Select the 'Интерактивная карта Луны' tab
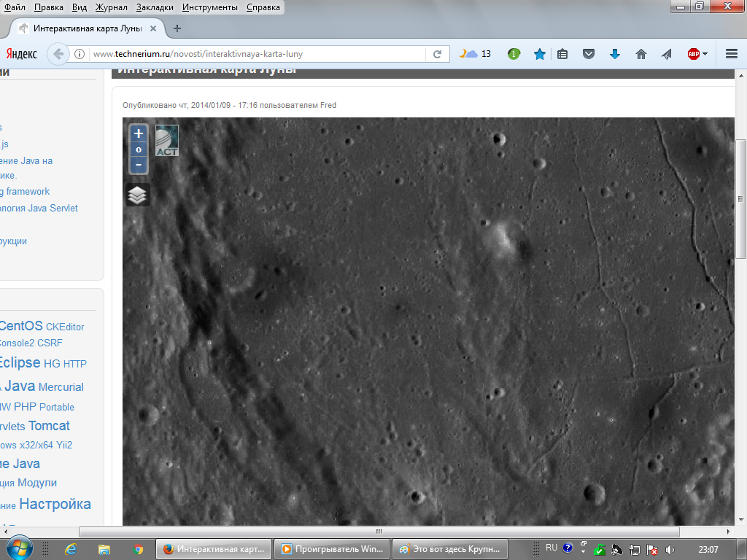Image resolution: width=747 pixels, height=560 pixels. (x=88, y=28)
